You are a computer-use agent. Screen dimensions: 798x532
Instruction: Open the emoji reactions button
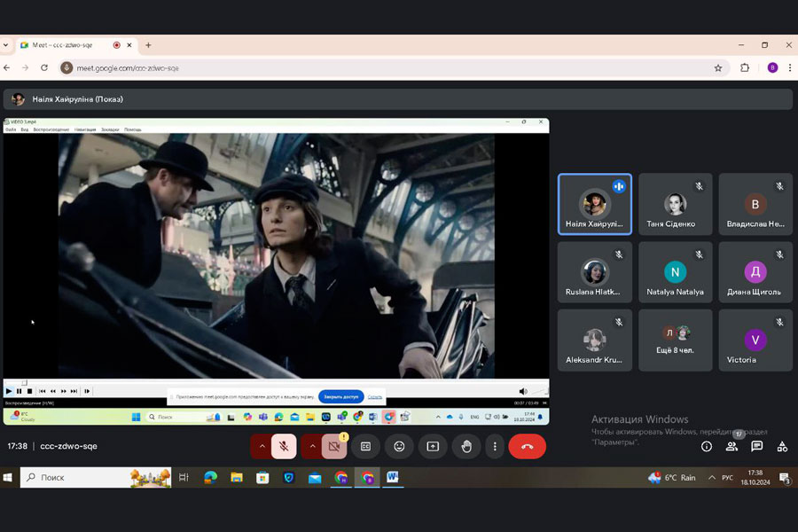[399, 446]
